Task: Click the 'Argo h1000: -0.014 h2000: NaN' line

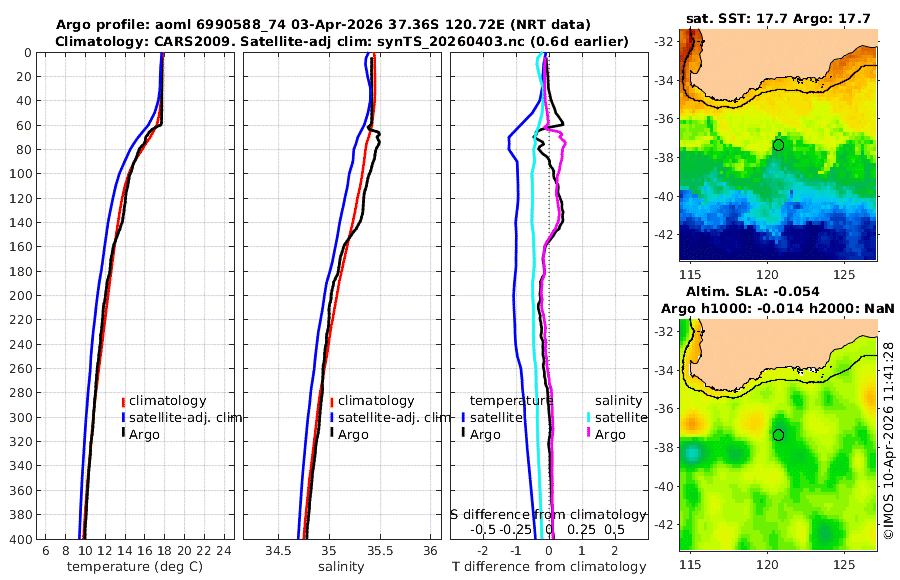Action: click(778, 308)
